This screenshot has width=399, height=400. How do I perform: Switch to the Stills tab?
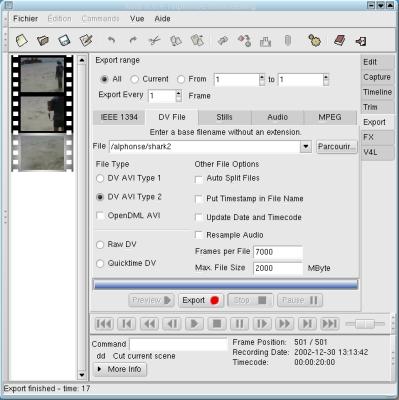[x=224, y=117]
